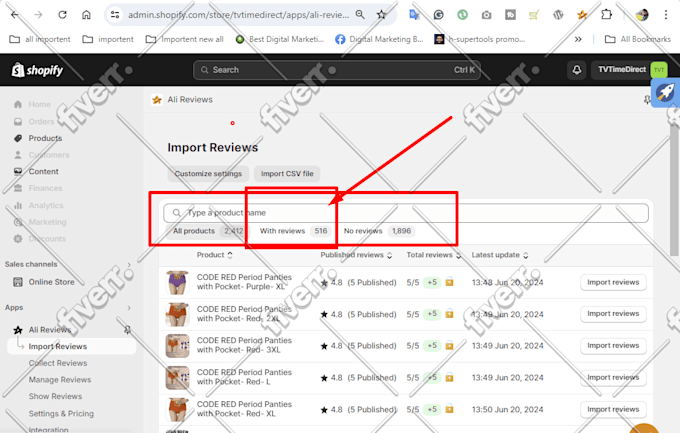Switch to With reviews tab
This screenshot has width=680, height=433.
tap(294, 231)
